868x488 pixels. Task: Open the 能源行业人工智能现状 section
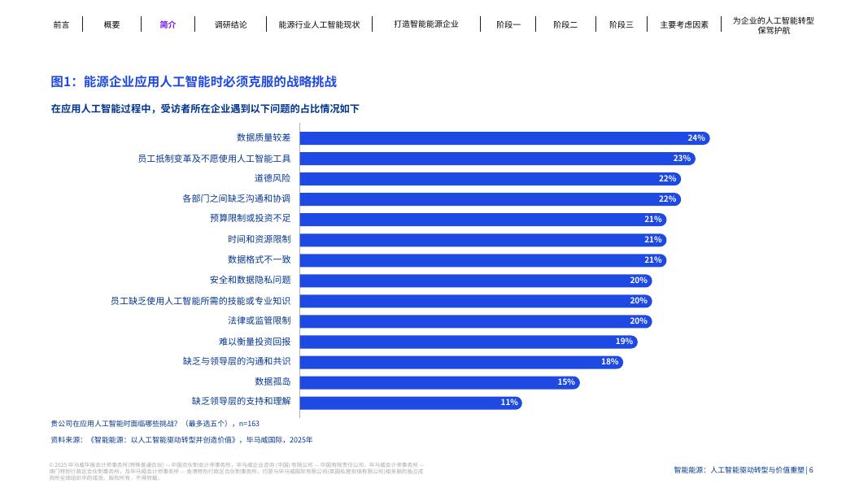(318, 24)
